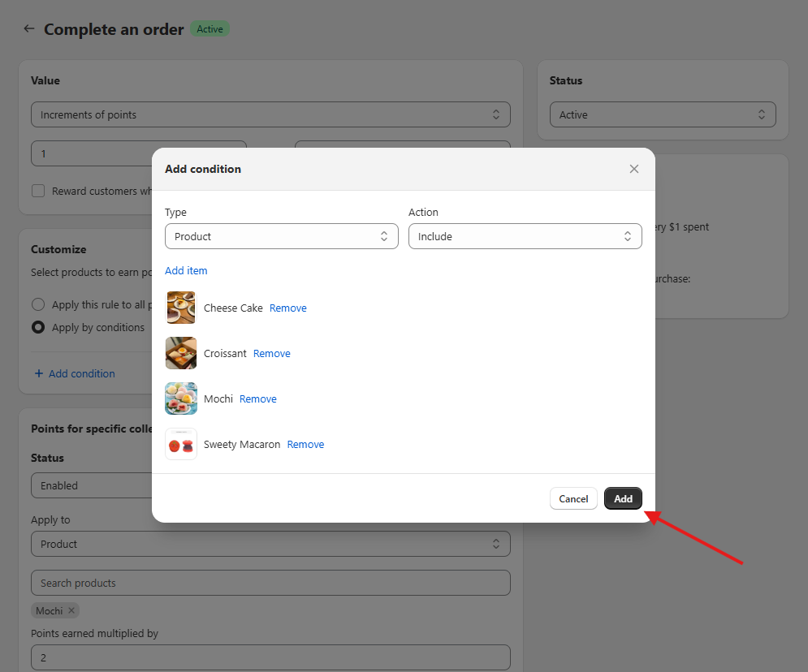Click the Add item link

[186, 271]
